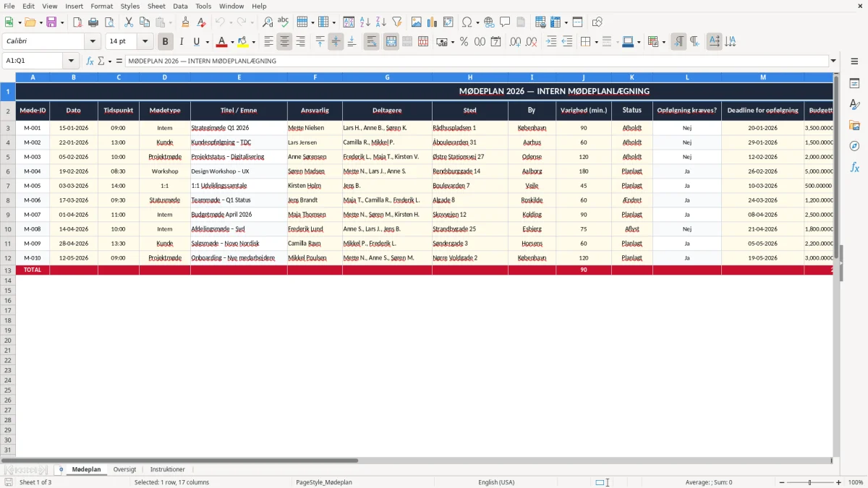Screen dimensions: 868x488
Task: Open the sidebar Gallery panel
Action: [x=854, y=125]
